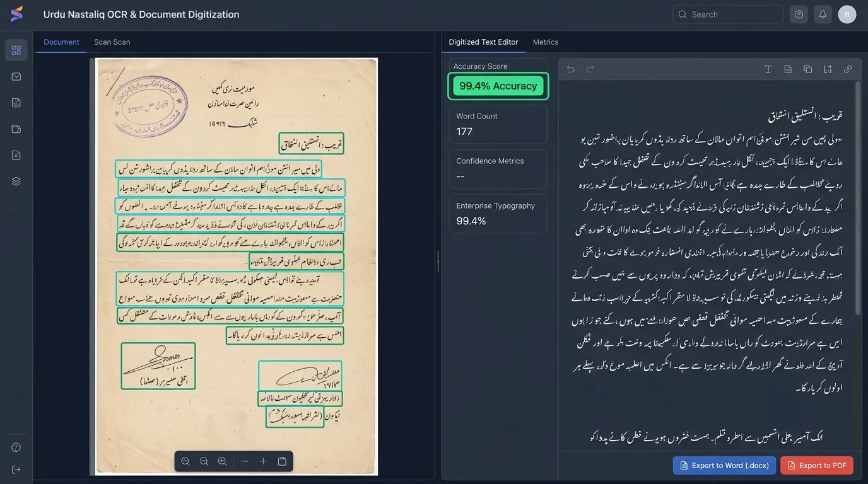Click the Word Count value 177
The width and height of the screenshot is (868, 484).
(464, 132)
